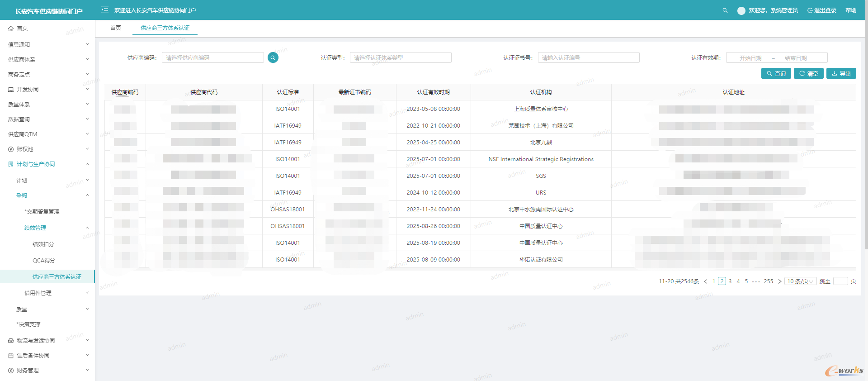Click the 开始日期 start date field
Viewport: 868px width, 381px height.
coord(750,58)
